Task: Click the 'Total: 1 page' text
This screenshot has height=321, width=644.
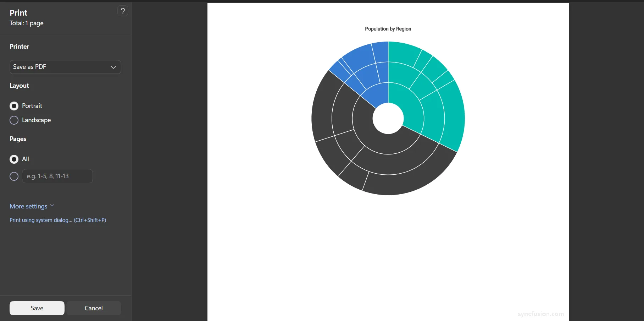Action: click(27, 23)
